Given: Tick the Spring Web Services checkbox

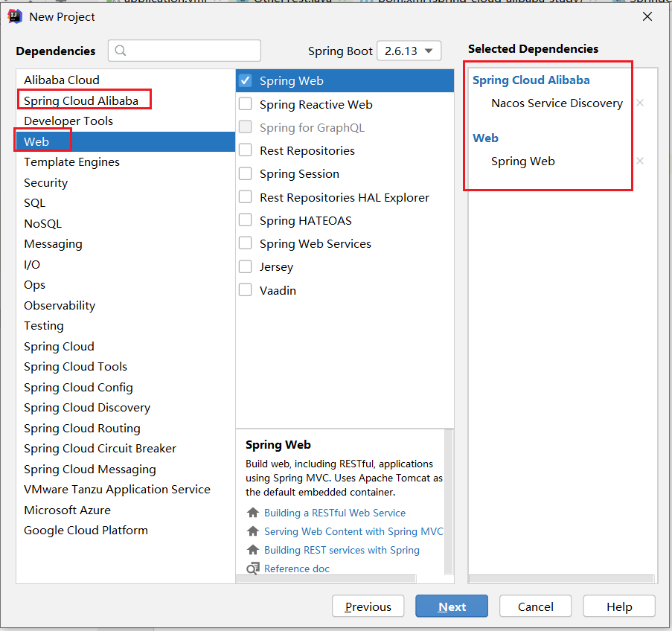Looking at the screenshot, I should point(245,243).
